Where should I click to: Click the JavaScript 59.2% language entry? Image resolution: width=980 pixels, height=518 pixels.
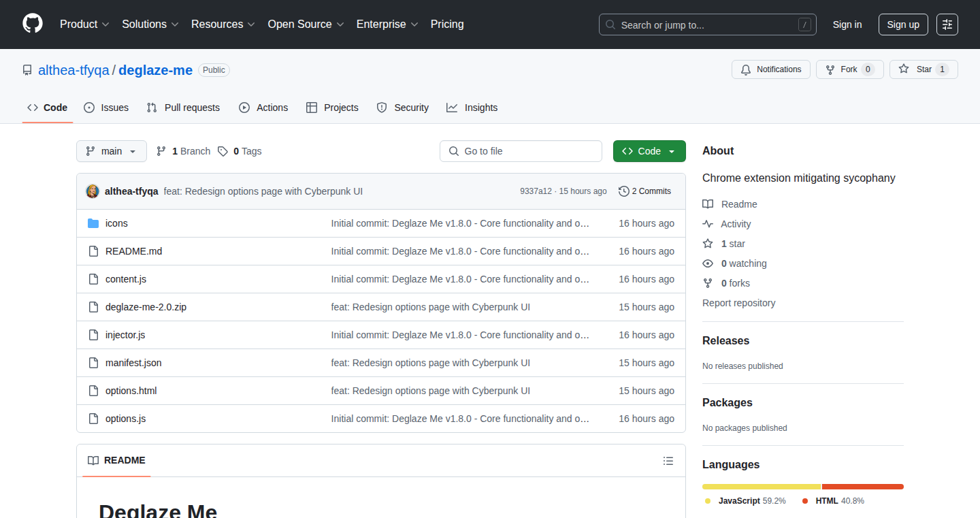(x=745, y=501)
